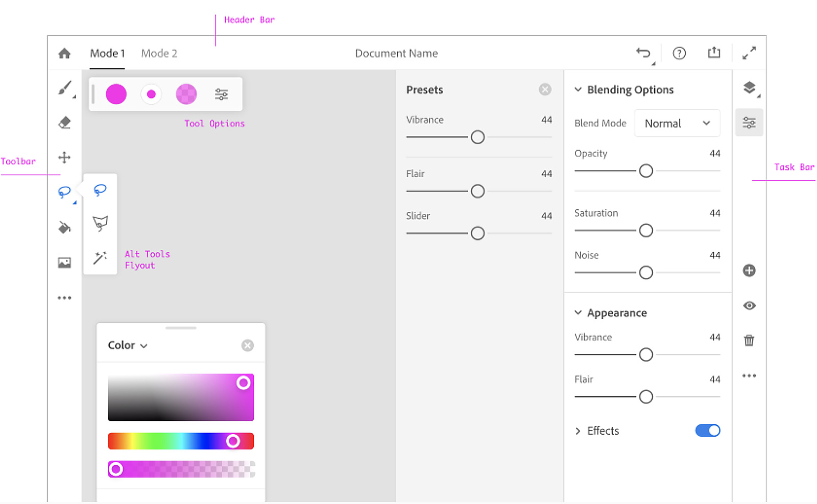Click the hue spectrum slider handle
817x504 pixels.
233,441
